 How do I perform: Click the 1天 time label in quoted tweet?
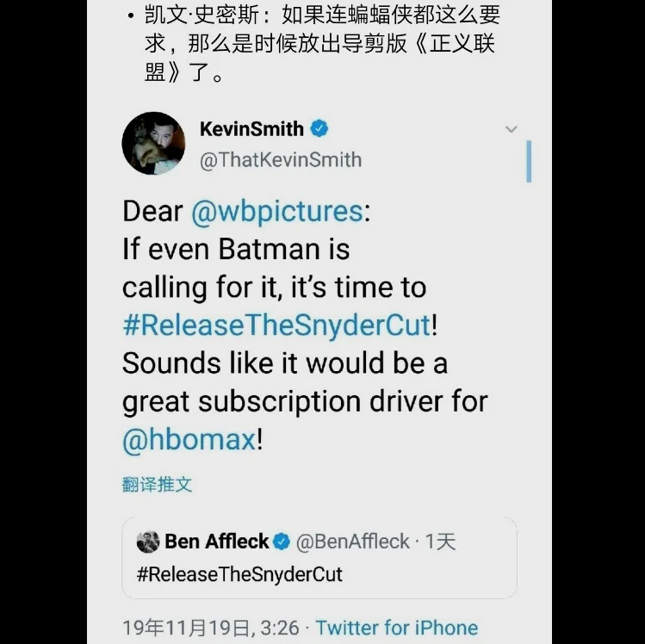pos(441,542)
